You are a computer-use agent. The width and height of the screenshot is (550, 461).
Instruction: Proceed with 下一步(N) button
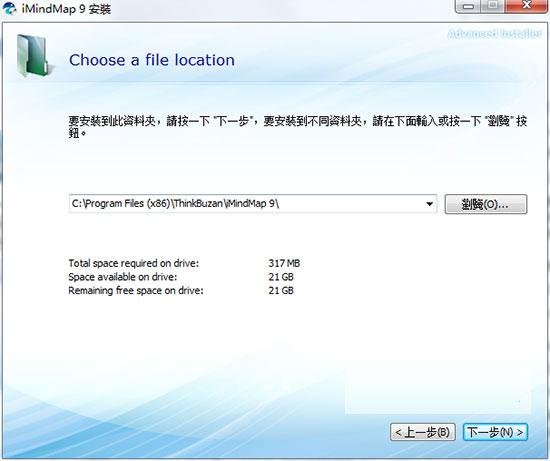495,432
